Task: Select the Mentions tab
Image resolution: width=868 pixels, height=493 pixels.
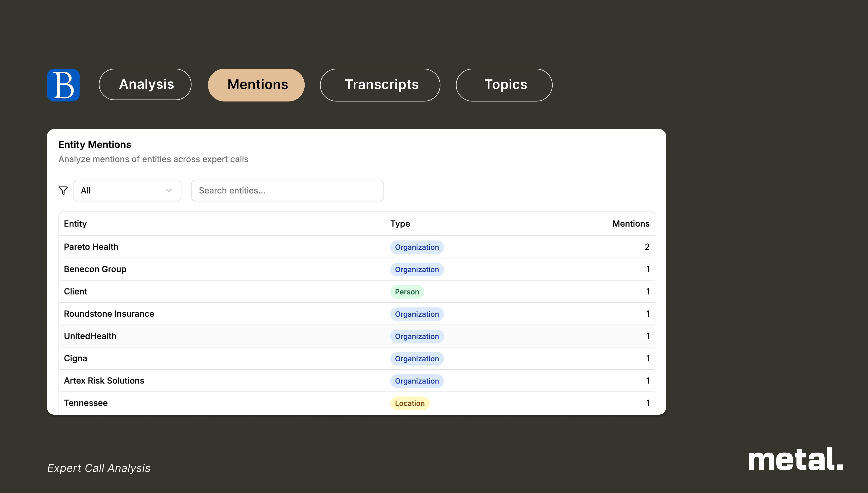Action: pos(256,85)
